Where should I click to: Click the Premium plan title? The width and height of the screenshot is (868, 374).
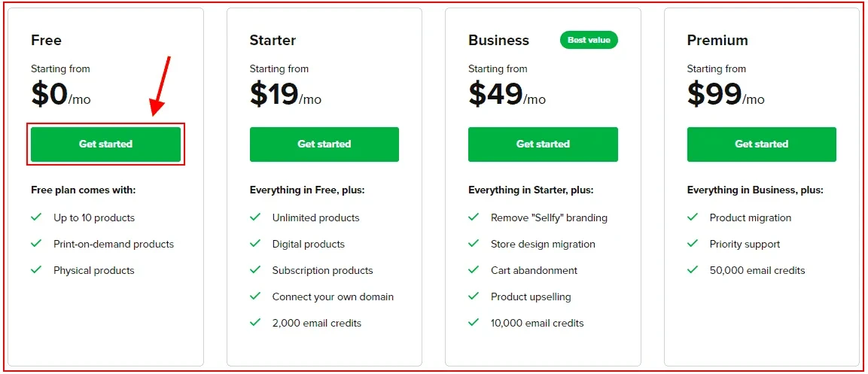tap(717, 41)
